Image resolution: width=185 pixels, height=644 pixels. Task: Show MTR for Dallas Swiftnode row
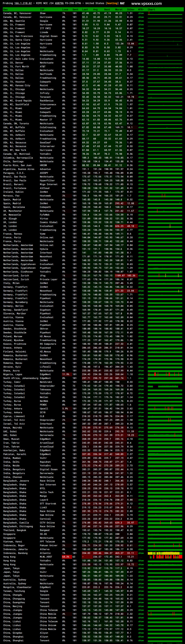coord(141,74)
